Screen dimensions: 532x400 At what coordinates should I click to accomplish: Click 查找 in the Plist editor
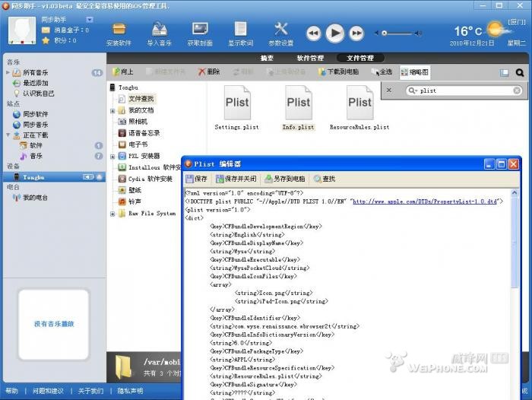coord(325,179)
